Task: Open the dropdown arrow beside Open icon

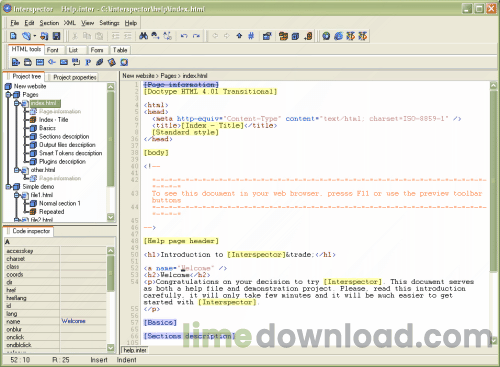Action: tap(34, 36)
